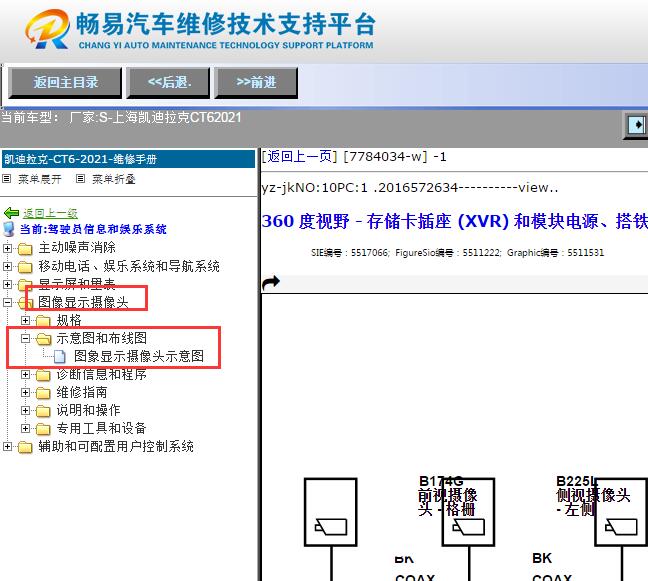This screenshot has width=648, height=581.
Task: Click the folder icon beside 说明和操作
Action: [x=43, y=411]
